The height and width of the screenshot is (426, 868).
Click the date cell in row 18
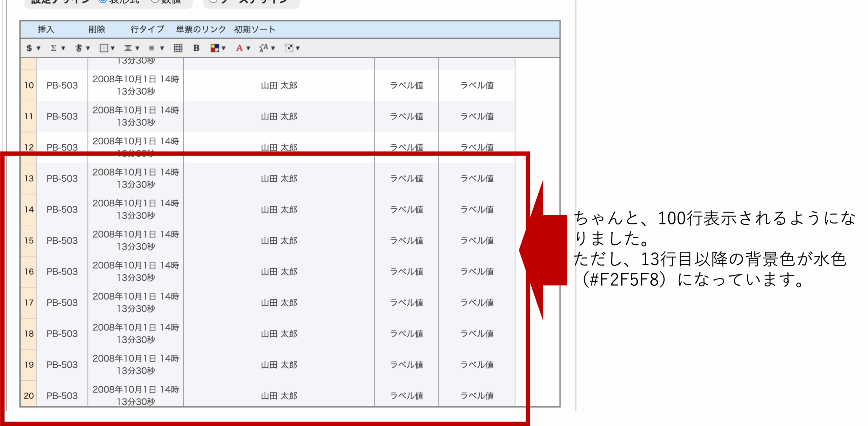tap(136, 334)
